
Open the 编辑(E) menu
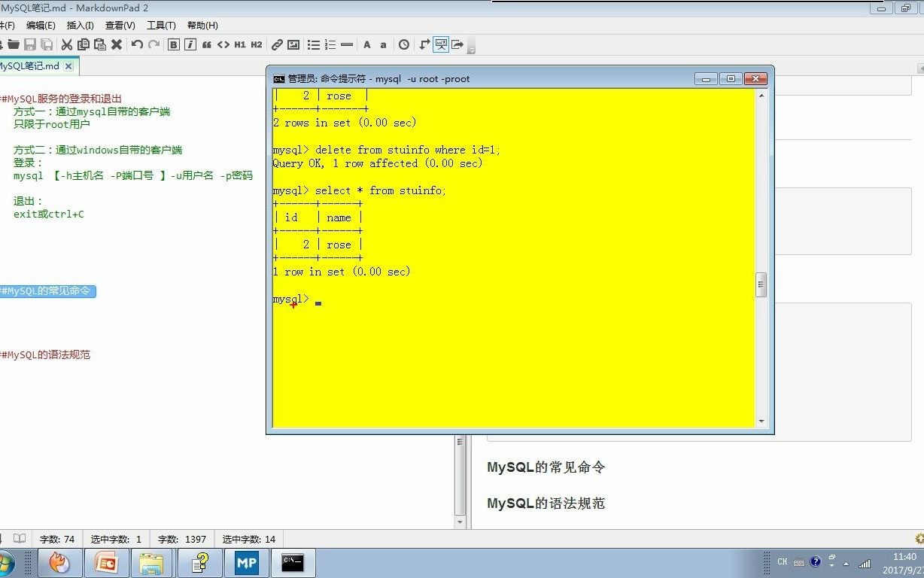point(41,26)
